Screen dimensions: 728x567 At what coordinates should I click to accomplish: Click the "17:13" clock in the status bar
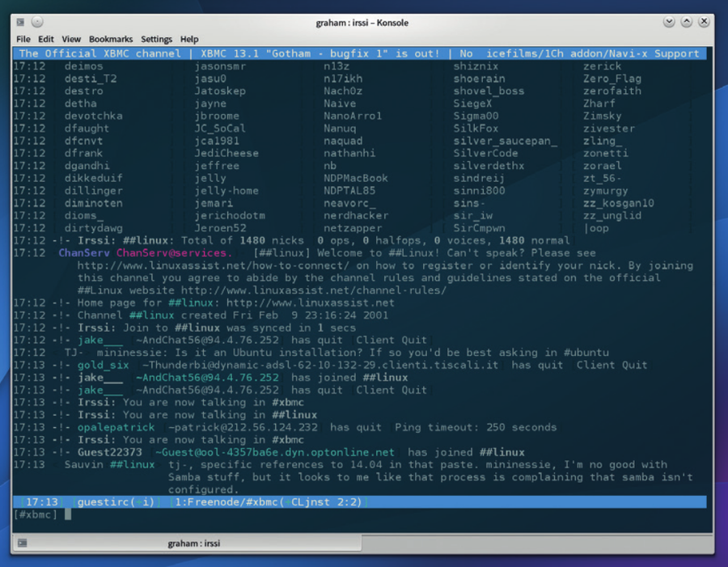coord(42,502)
